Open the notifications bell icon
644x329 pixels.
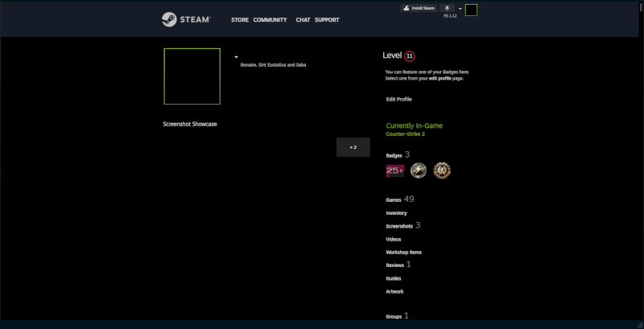point(447,8)
